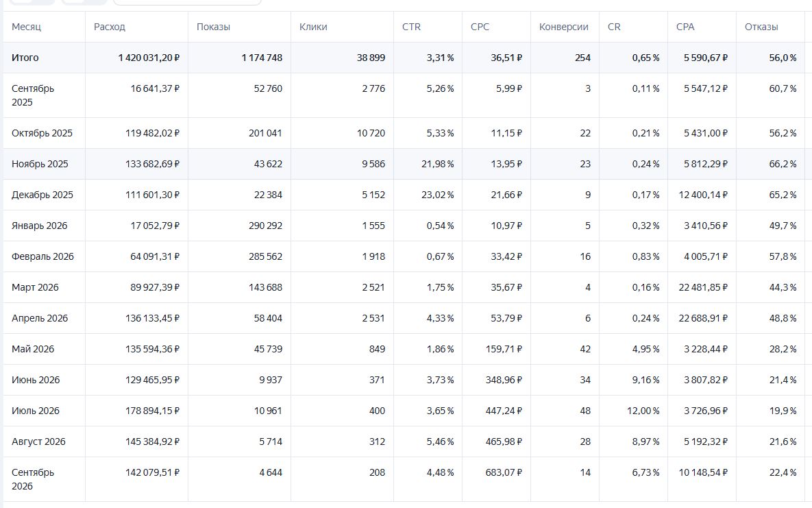
Task: Click total spend cell 1 420 031,20 ₽
Action: pos(149,58)
